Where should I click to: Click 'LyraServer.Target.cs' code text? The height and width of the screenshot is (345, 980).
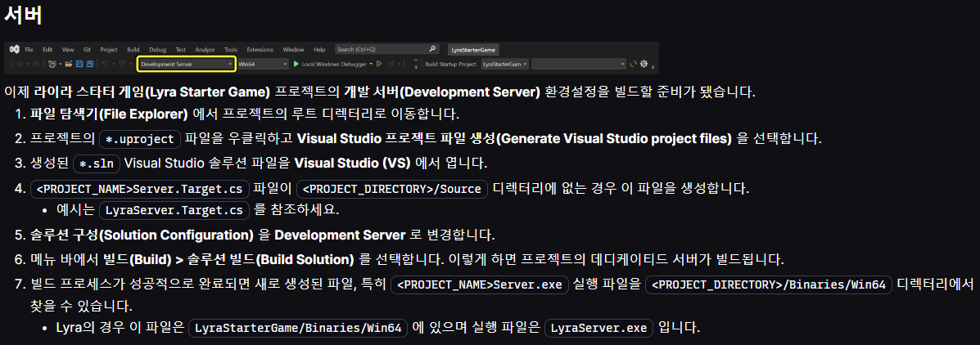point(174,210)
